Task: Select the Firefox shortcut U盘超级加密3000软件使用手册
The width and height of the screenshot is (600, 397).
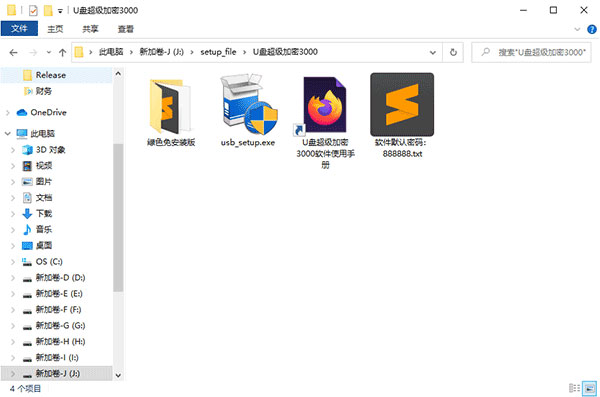Action: [325, 105]
